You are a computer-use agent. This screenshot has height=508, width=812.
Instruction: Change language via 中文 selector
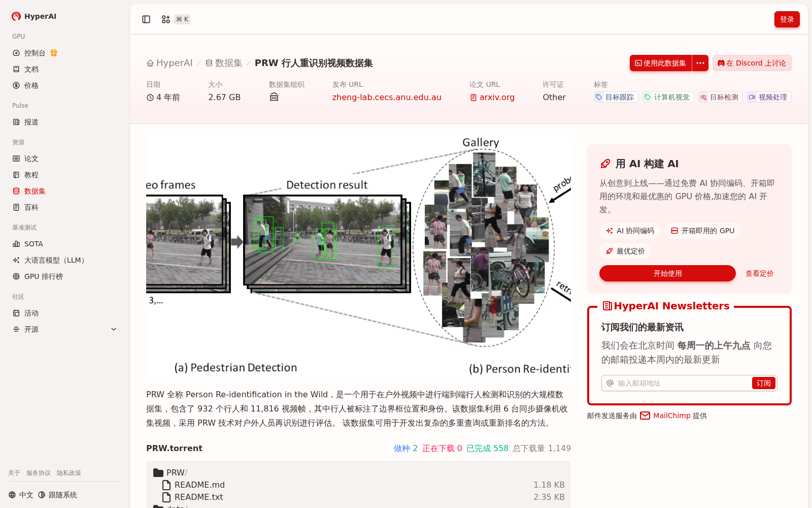point(21,495)
